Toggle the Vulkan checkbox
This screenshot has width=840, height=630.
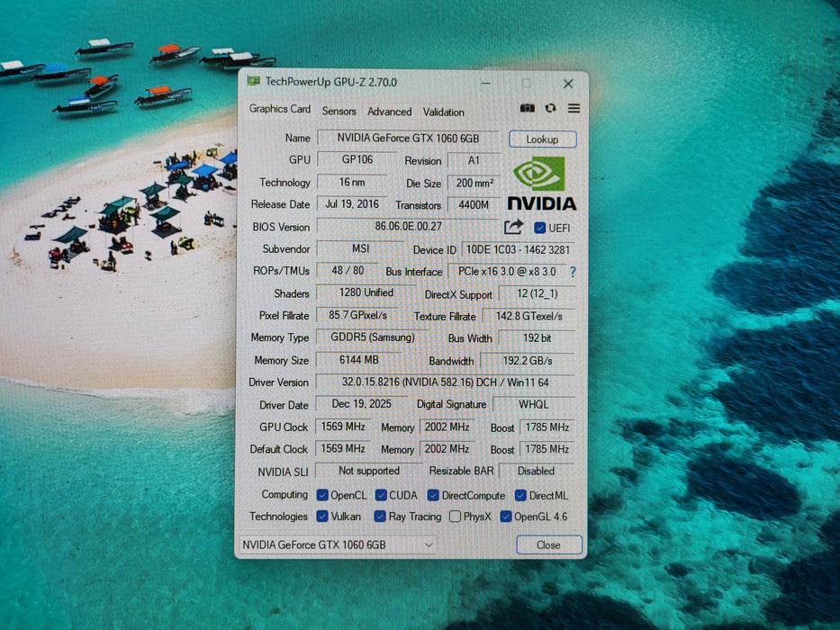[322, 516]
